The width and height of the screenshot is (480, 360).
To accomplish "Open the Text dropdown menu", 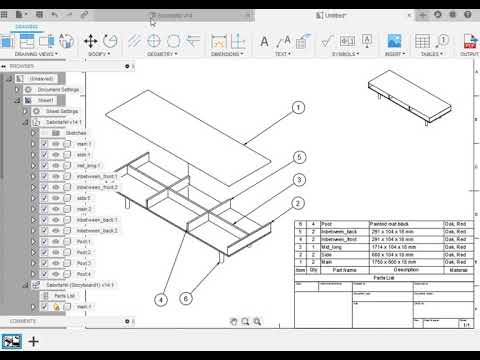I will (283, 54).
